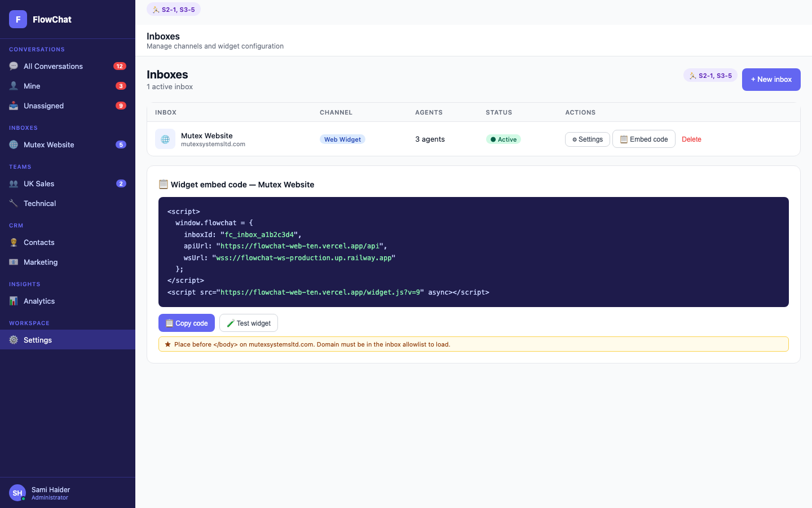Click the Technical wrench icon
The width and height of the screenshot is (812, 508).
click(14, 203)
